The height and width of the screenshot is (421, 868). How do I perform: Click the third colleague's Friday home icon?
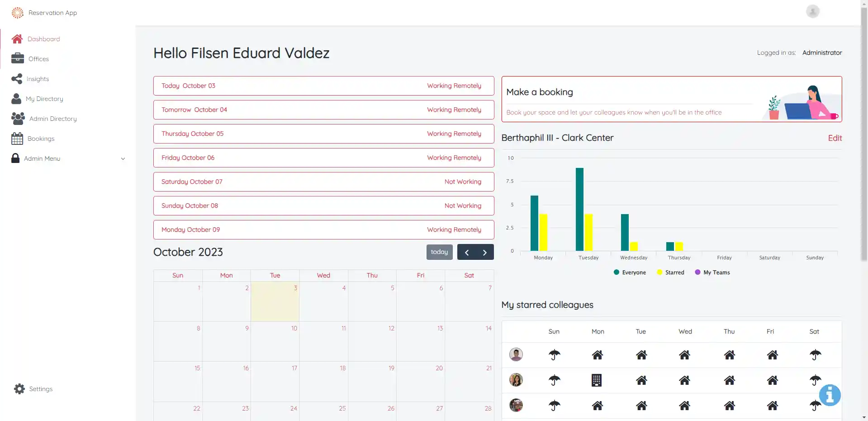[x=773, y=406]
